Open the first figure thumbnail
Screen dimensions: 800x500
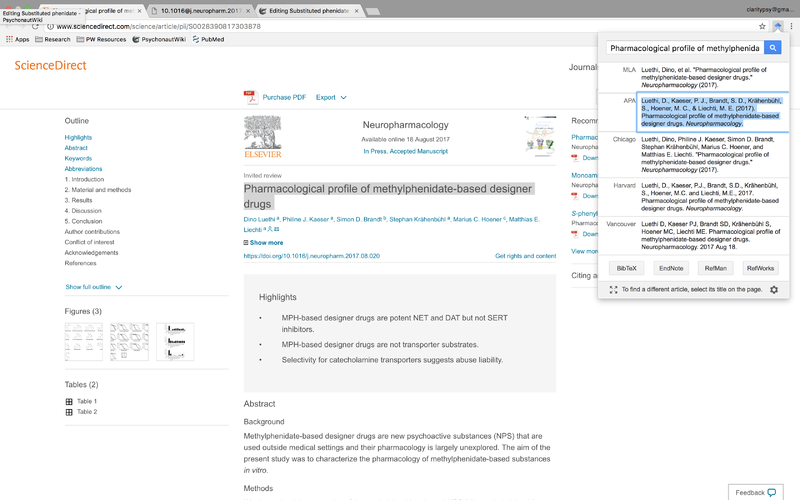click(x=83, y=342)
